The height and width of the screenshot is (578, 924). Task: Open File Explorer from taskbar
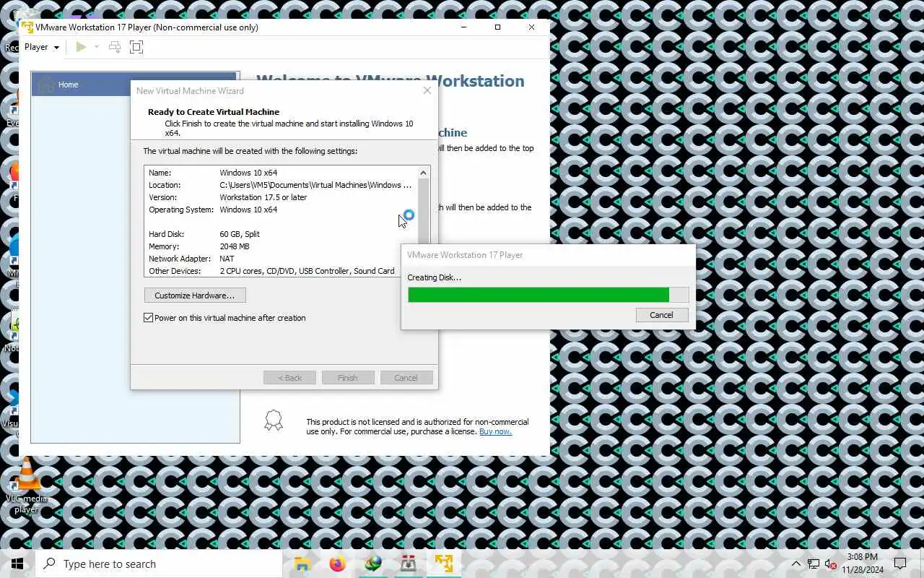[302, 564]
